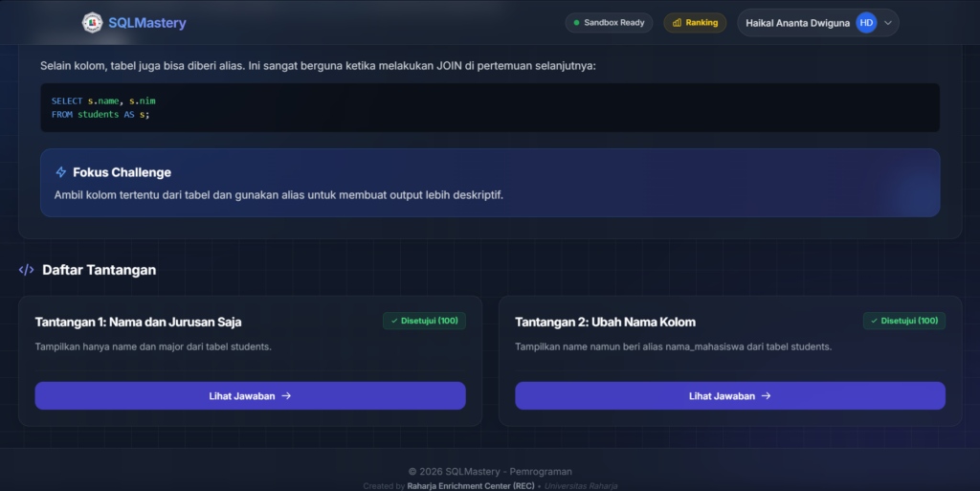The width and height of the screenshot is (980, 491).
Task: Open Lihat Jawaban for Tantangan 2
Action: pyautogui.click(x=730, y=396)
